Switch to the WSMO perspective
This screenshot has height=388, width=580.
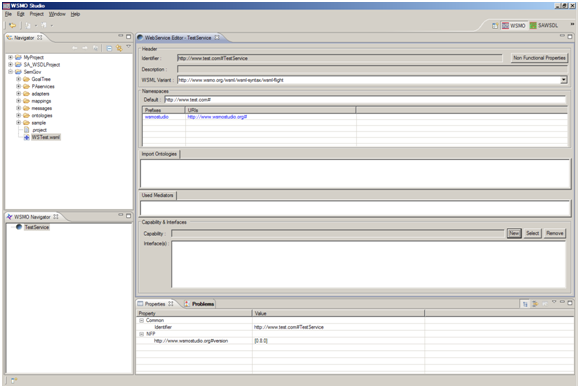[514, 26]
